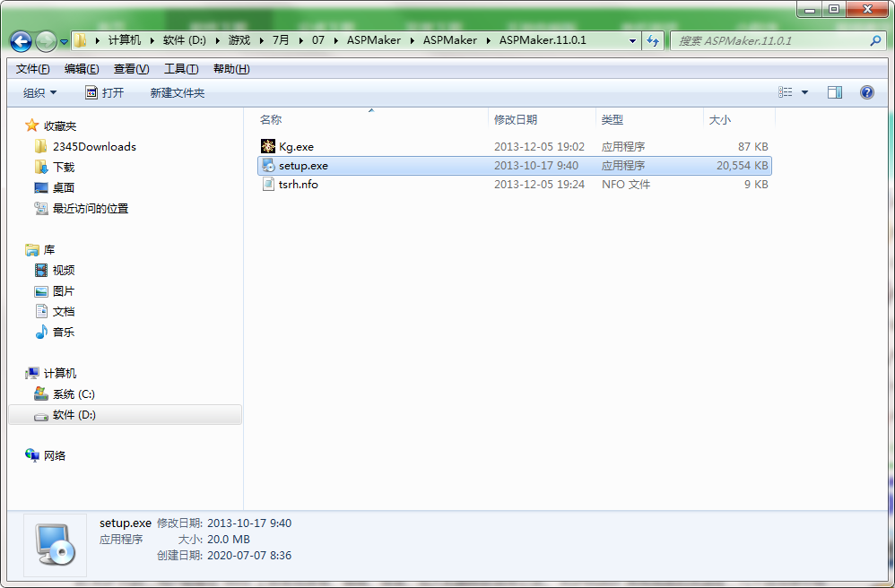Click the 创建日期 value 2020-07-07 8:36
The height and width of the screenshot is (588, 895).
click(x=249, y=555)
